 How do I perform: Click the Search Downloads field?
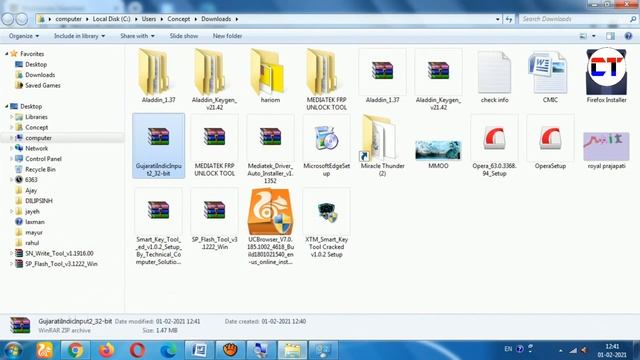[x=578, y=19]
